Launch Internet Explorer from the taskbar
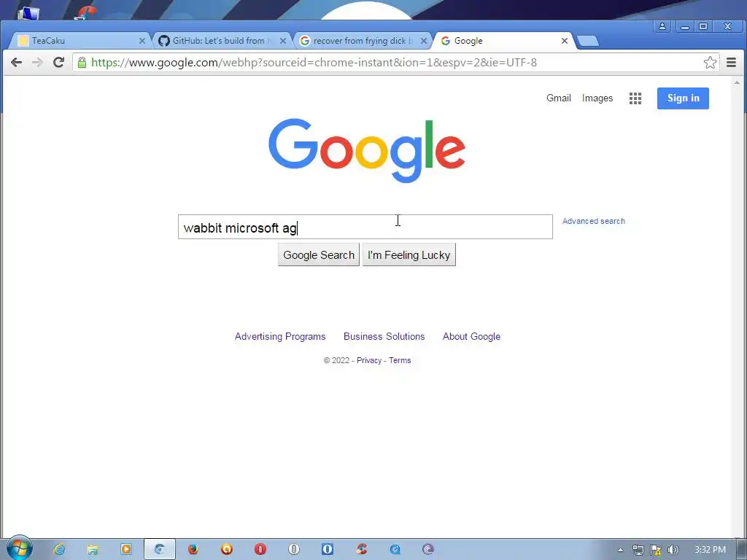 tap(59, 550)
